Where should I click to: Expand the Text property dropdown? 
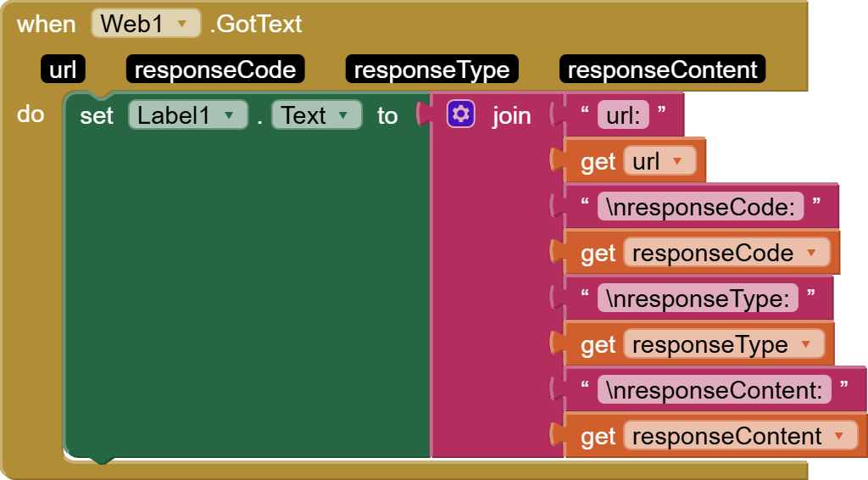pyautogui.click(x=343, y=115)
